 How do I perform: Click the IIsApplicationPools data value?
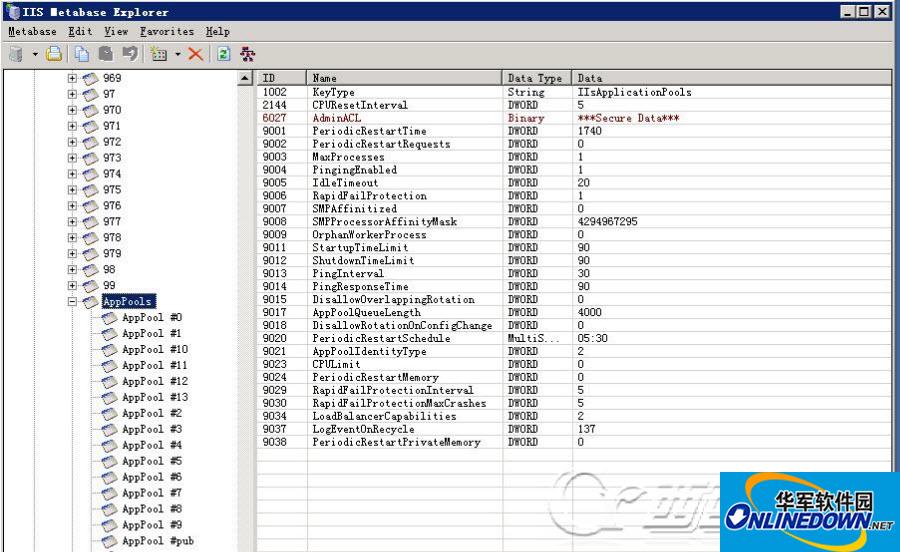point(634,92)
